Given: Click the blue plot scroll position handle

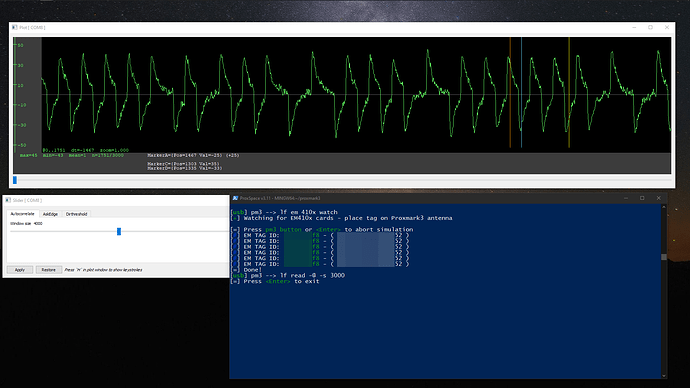Looking at the screenshot, I should coord(15,180).
